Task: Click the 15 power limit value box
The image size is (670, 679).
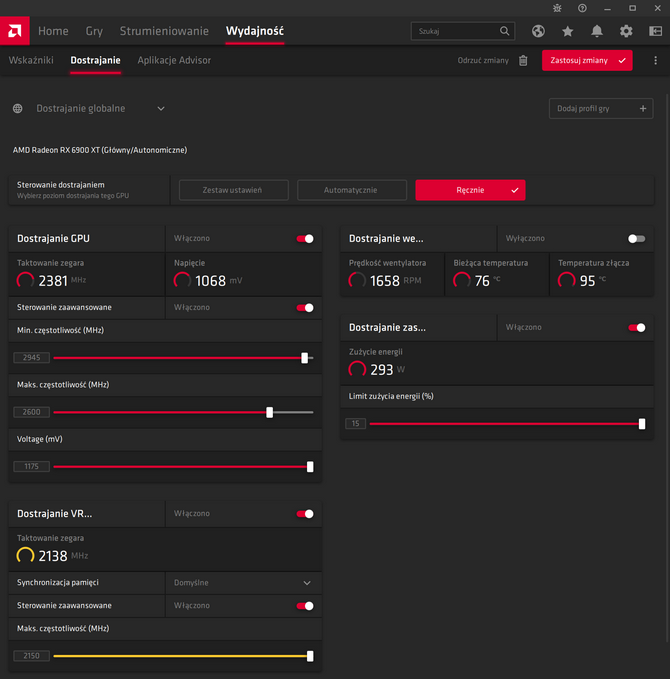Action: [x=356, y=424]
